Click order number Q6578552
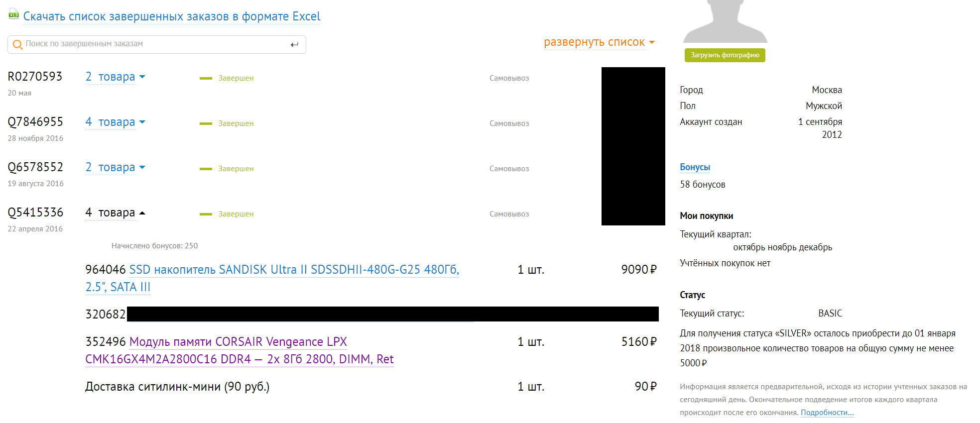Screen dimensions: 980x423 pos(35,167)
